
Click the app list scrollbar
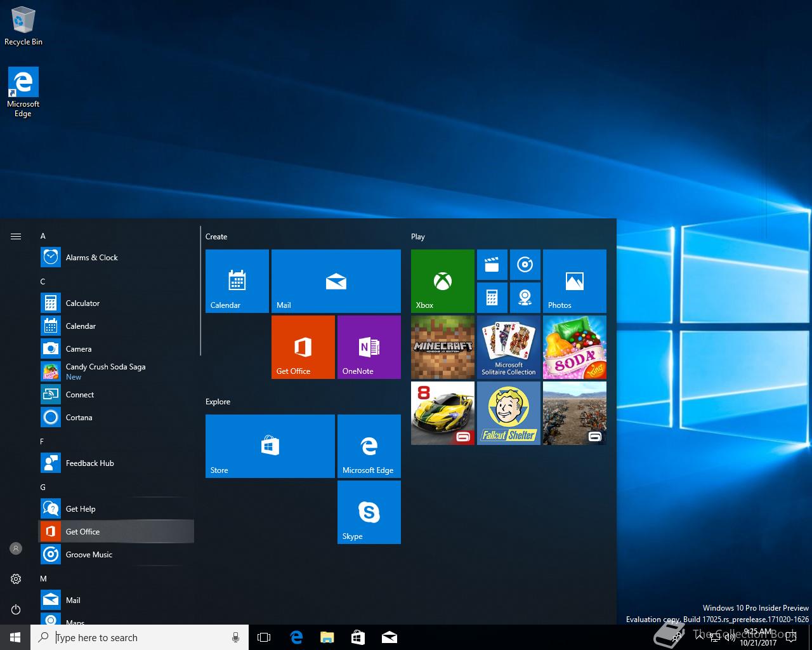point(200,291)
